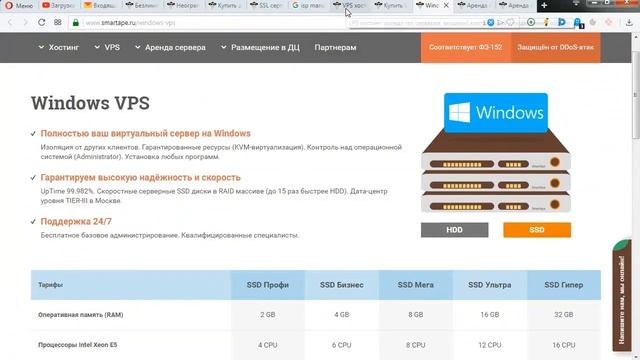Click the Соответствует ФЗ-152 orange button

(465, 47)
